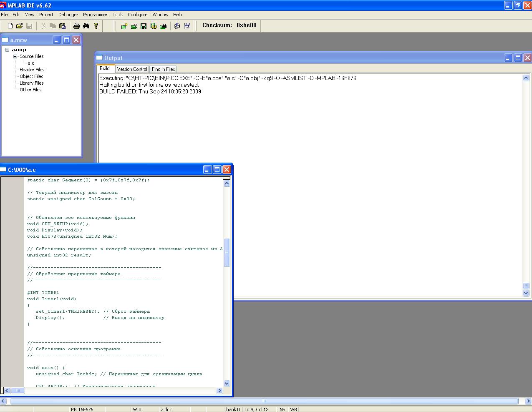Click the Find binoculars icon
This screenshot has height=412, width=532.
[86, 26]
